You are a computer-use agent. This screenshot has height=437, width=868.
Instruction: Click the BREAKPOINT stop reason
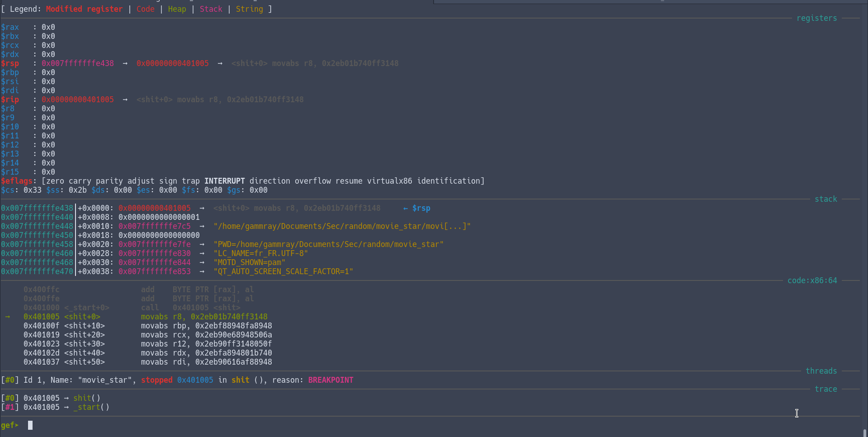(x=330, y=380)
